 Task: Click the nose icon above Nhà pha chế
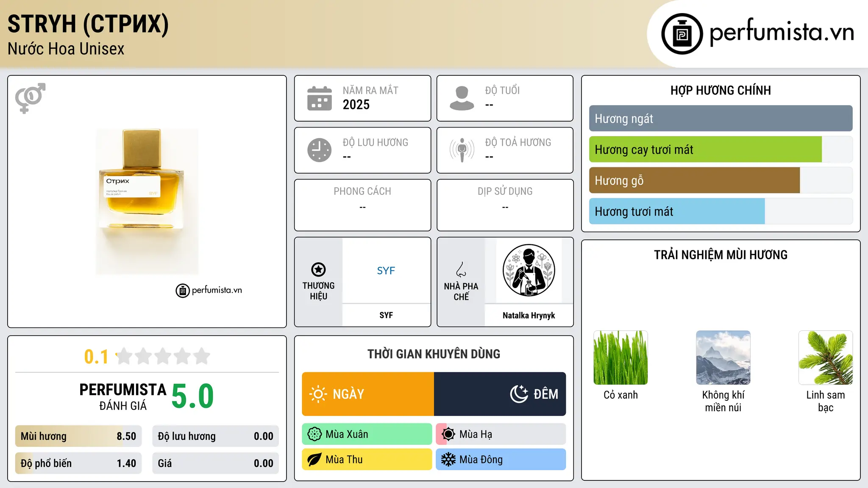461,269
